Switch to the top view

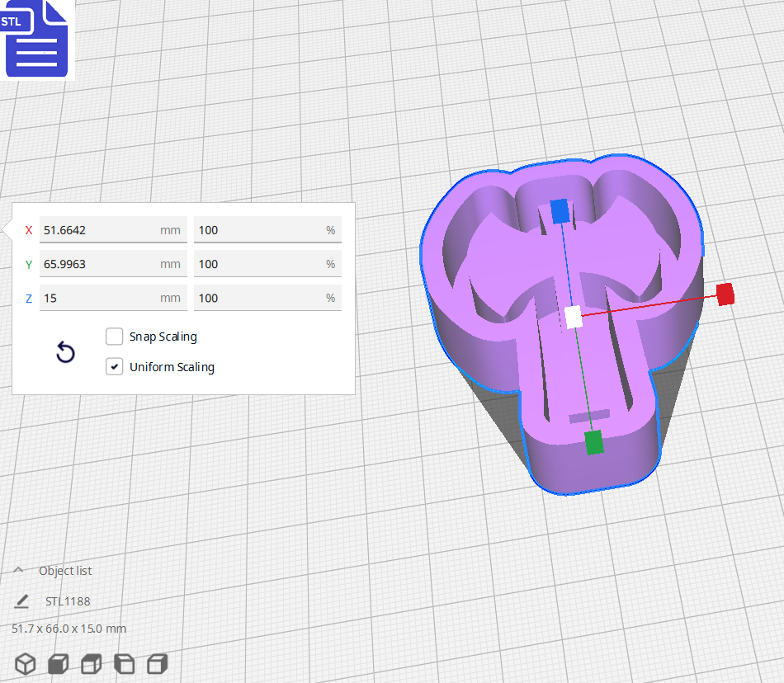coord(91,663)
